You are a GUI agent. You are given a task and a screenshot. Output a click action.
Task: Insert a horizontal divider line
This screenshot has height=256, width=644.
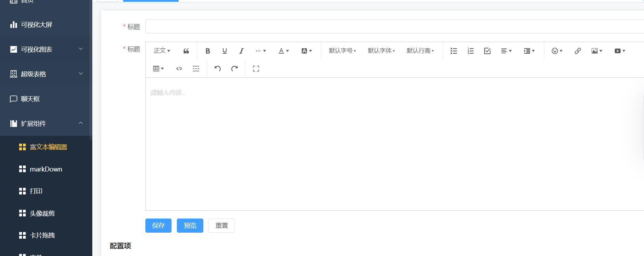(x=196, y=69)
